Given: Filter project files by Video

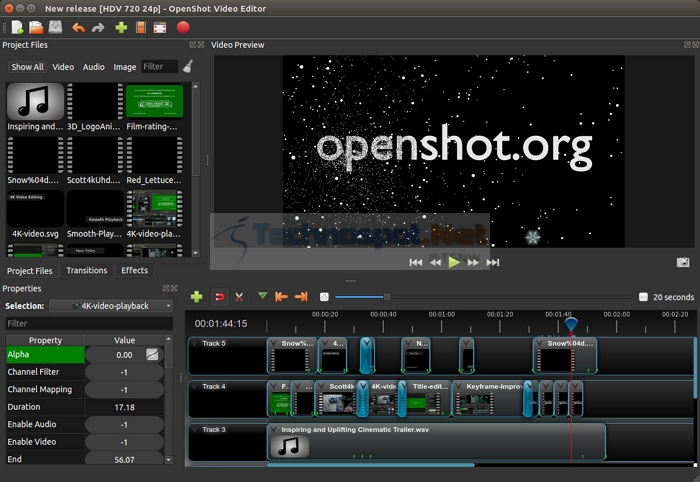Looking at the screenshot, I should 63,67.
